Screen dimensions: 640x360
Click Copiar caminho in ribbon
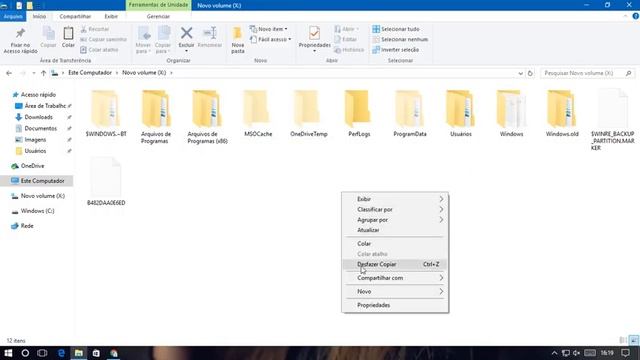(x=103, y=40)
